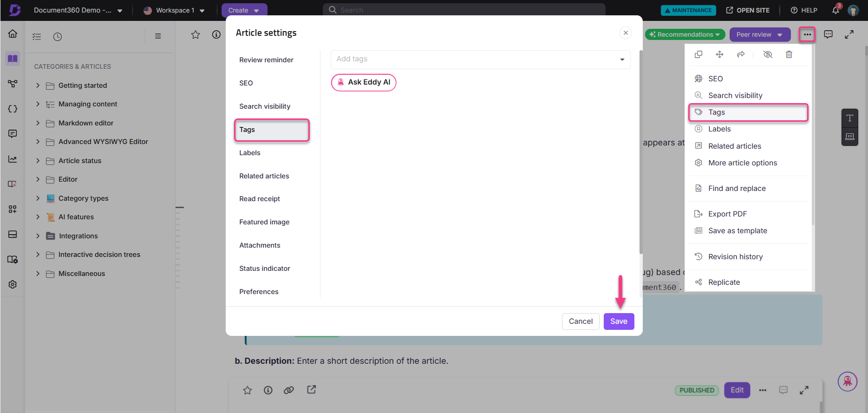Open the Analytics chart icon in sidebar
This screenshot has height=413, width=868.
click(13, 159)
